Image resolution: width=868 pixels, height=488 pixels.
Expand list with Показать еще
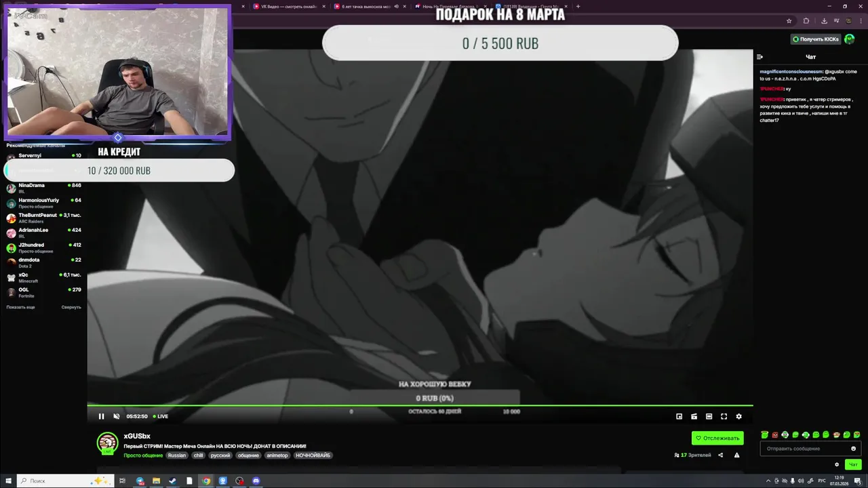(20, 307)
